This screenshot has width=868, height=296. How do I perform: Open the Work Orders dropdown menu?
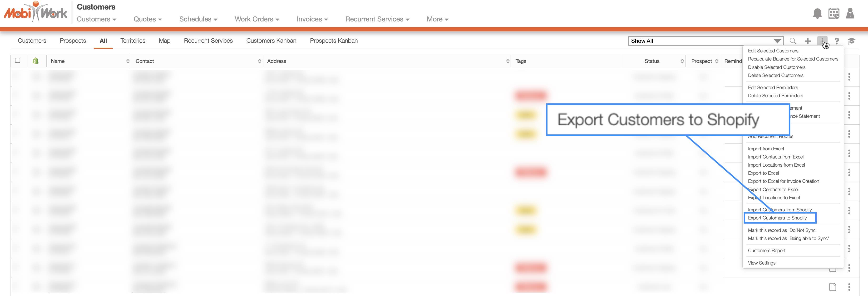coord(257,19)
